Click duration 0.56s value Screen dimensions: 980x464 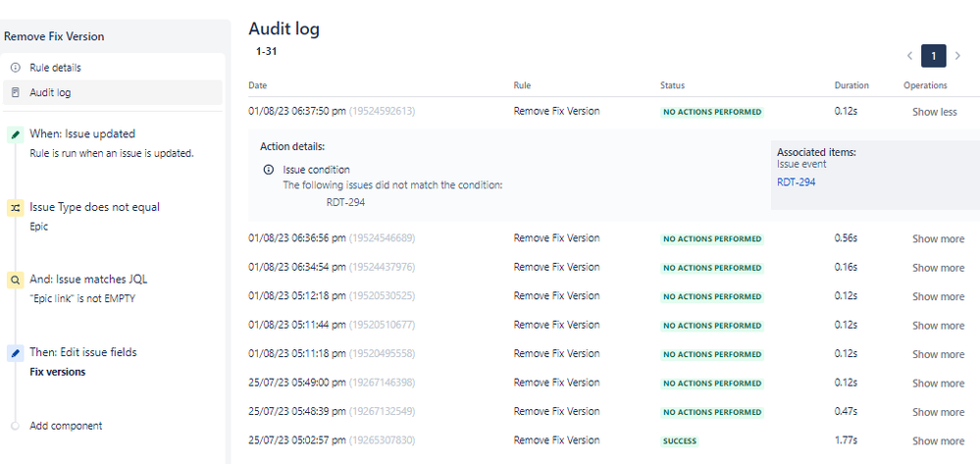coord(846,238)
